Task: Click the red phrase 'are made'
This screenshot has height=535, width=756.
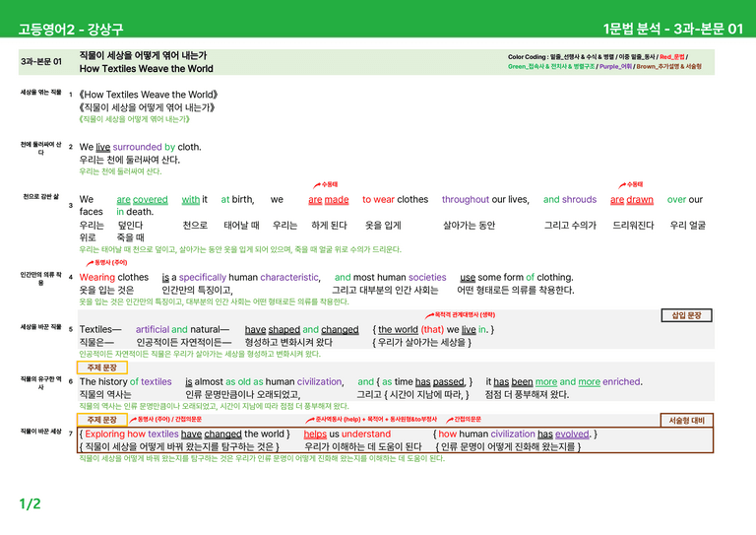Action: coord(329,199)
